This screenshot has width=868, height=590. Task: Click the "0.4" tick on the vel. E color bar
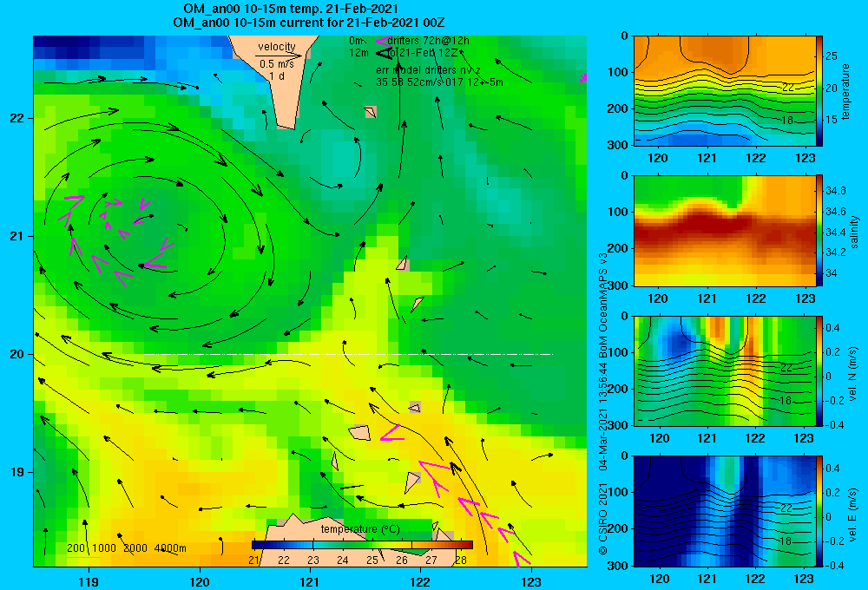[x=832, y=469]
